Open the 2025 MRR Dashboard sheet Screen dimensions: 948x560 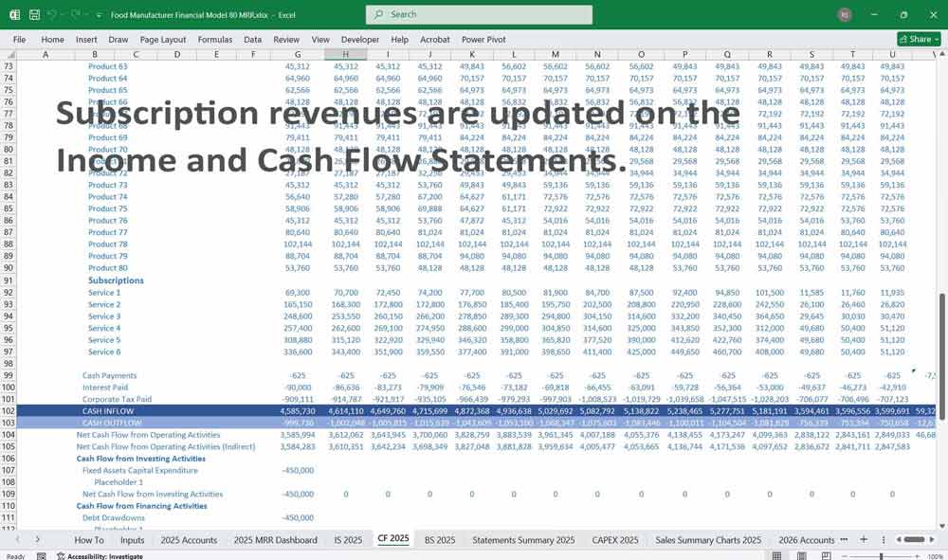[x=274, y=539]
